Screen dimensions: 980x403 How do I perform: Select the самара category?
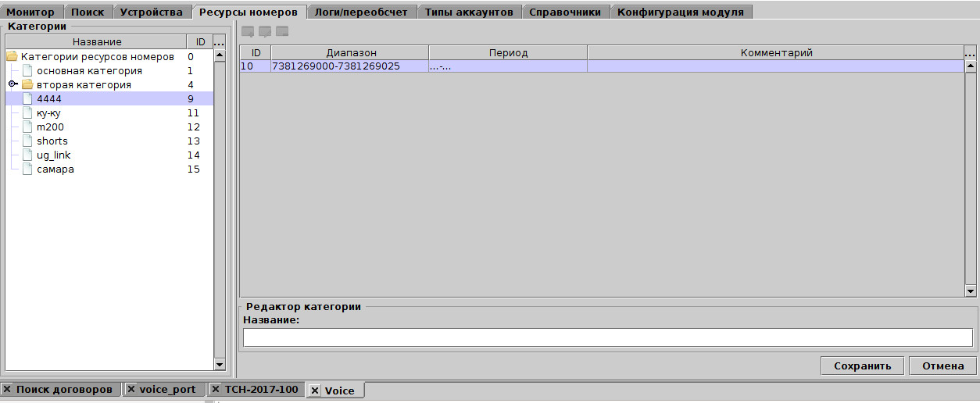point(55,169)
